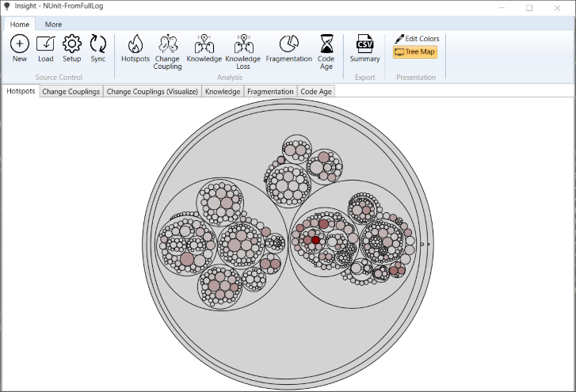Screen dimensions: 576x392
Task: Switch to the Home ribbon tab
Action: [x=20, y=25]
